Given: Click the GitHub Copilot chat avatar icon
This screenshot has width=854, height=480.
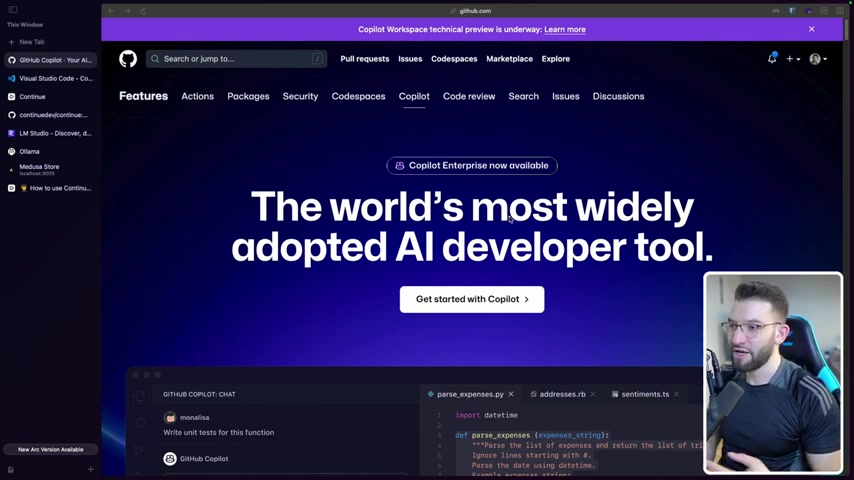Looking at the screenshot, I should coord(170,459).
